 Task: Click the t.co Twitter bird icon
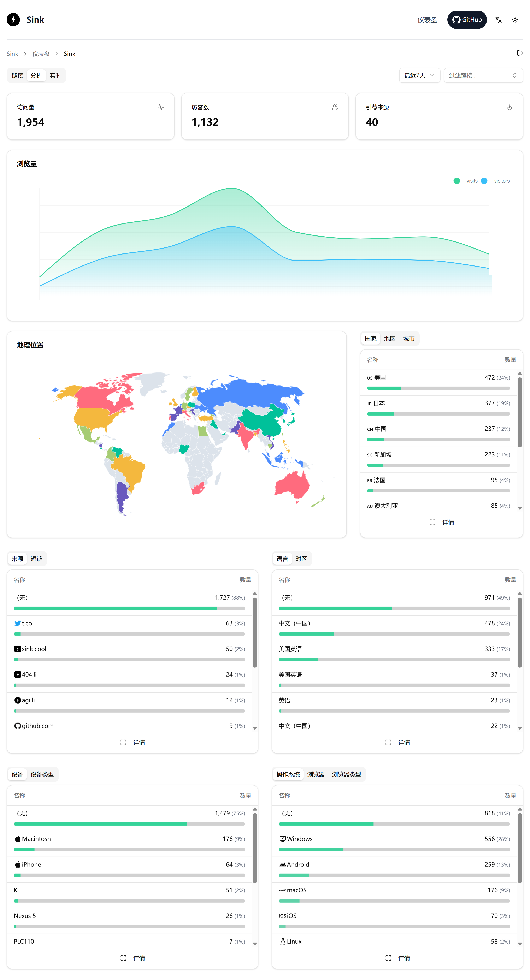coord(18,623)
